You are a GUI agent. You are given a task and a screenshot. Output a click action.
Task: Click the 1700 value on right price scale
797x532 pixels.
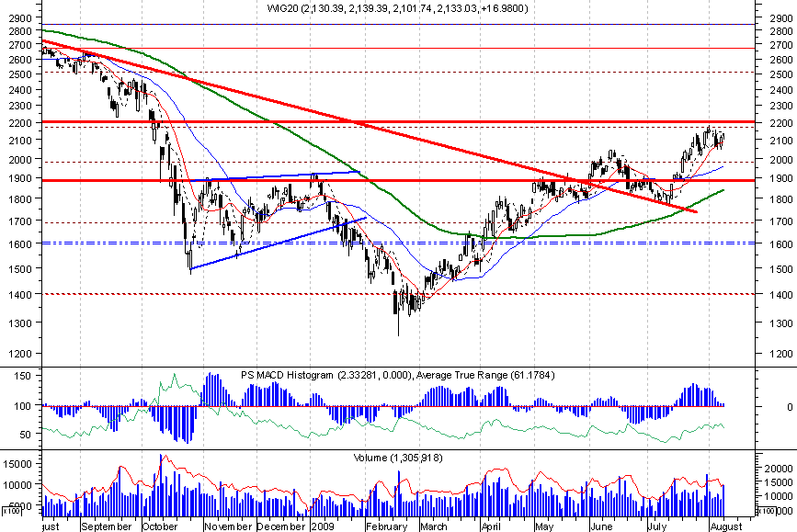780,221
